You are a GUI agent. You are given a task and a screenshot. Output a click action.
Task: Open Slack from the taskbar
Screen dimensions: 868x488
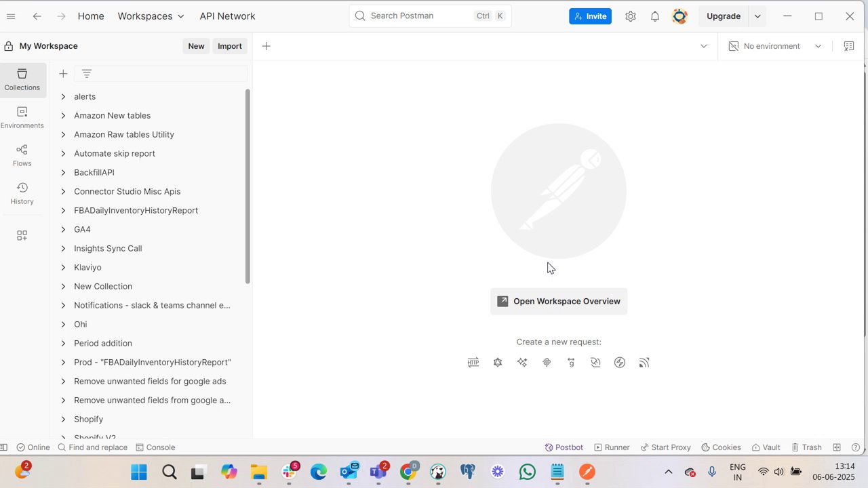tap(289, 472)
